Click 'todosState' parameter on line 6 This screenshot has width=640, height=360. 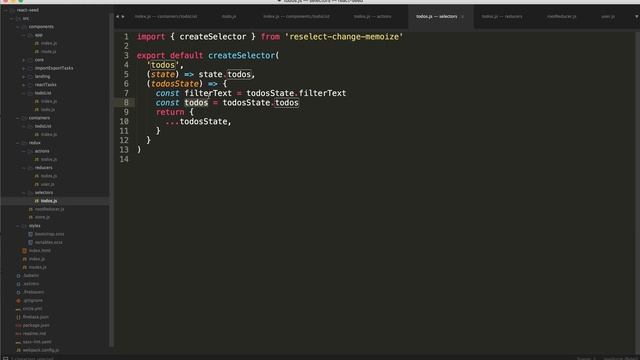174,84
